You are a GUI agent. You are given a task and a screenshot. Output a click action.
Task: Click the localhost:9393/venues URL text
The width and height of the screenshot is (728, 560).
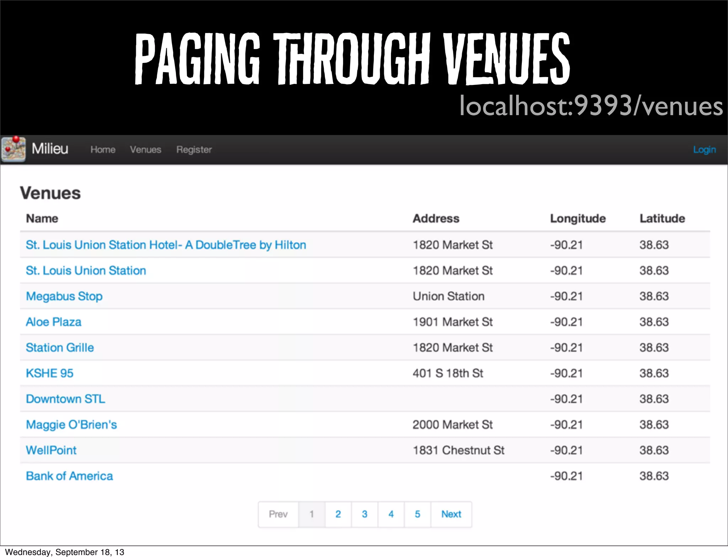tap(591, 106)
